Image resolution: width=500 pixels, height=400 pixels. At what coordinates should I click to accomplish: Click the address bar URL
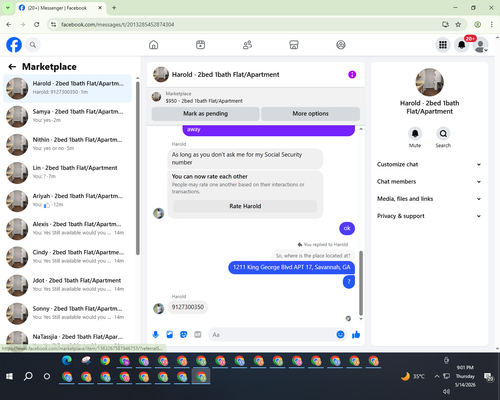[117, 24]
